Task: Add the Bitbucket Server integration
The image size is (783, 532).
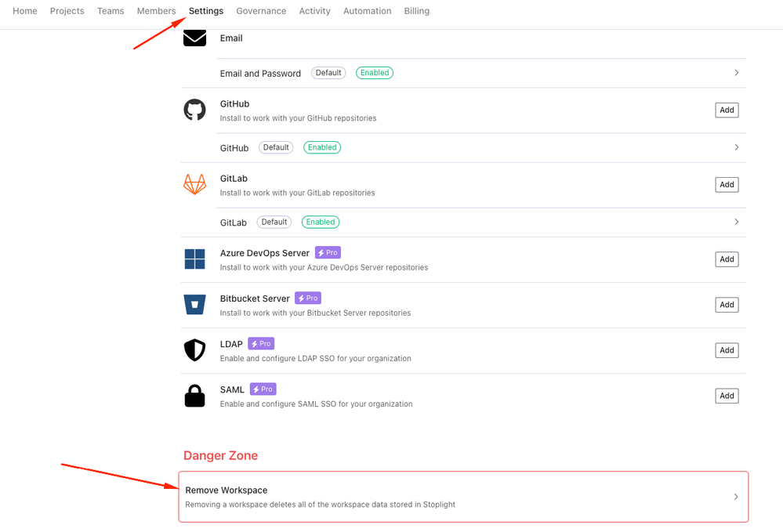Action: [x=727, y=305]
